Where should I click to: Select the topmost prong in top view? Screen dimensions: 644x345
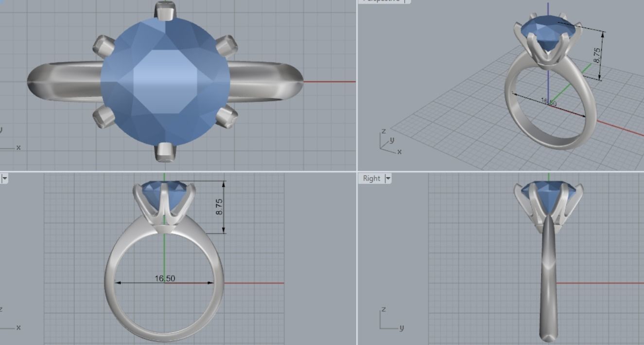click(x=165, y=11)
